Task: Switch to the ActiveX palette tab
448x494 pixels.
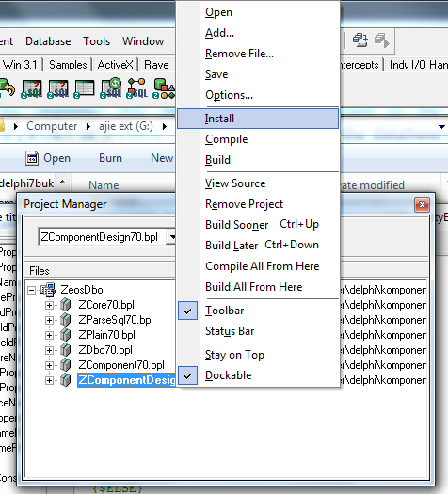Action: click(x=116, y=65)
